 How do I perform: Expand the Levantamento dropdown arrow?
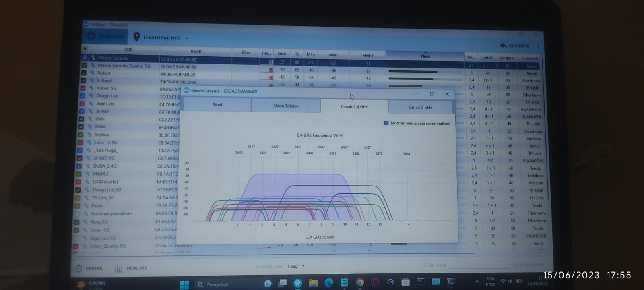coord(187,38)
